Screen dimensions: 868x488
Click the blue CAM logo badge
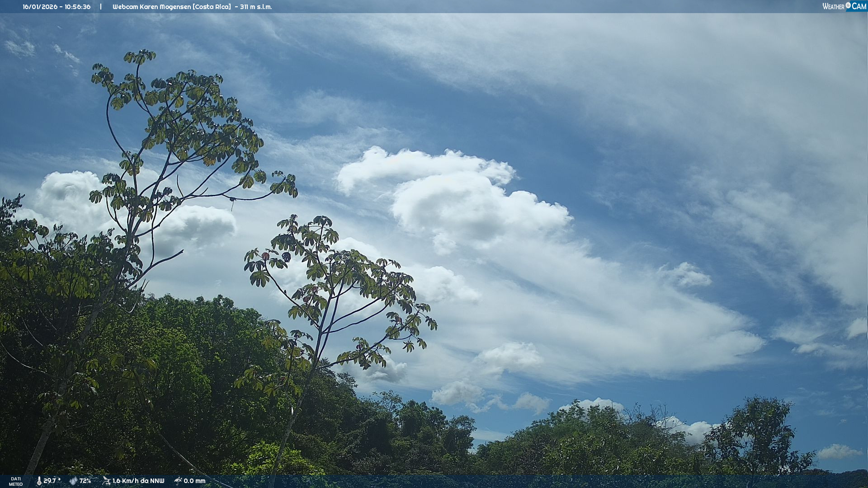[859, 6]
